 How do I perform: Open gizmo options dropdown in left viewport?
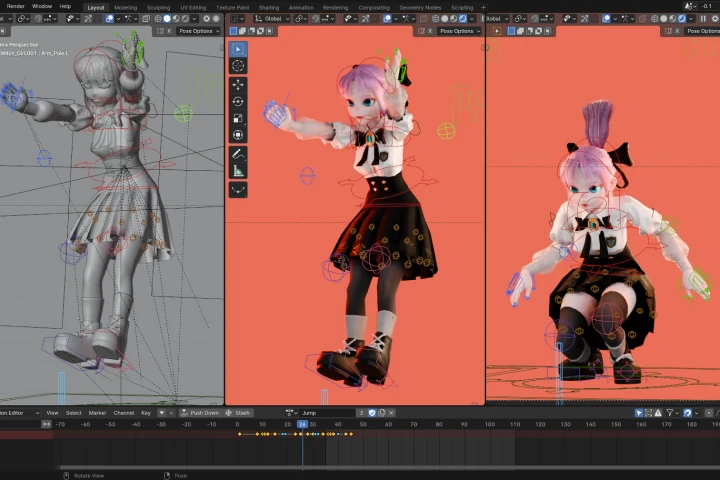[x=96, y=19]
